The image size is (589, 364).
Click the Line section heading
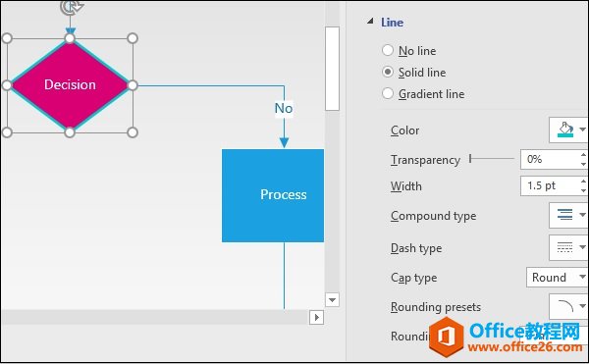click(392, 23)
